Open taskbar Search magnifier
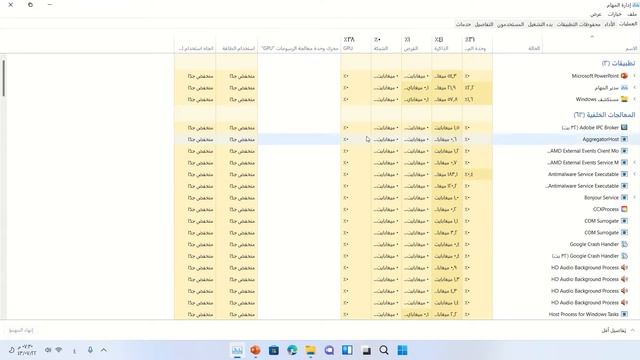This screenshot has width=640, height=360. (384, 350)
